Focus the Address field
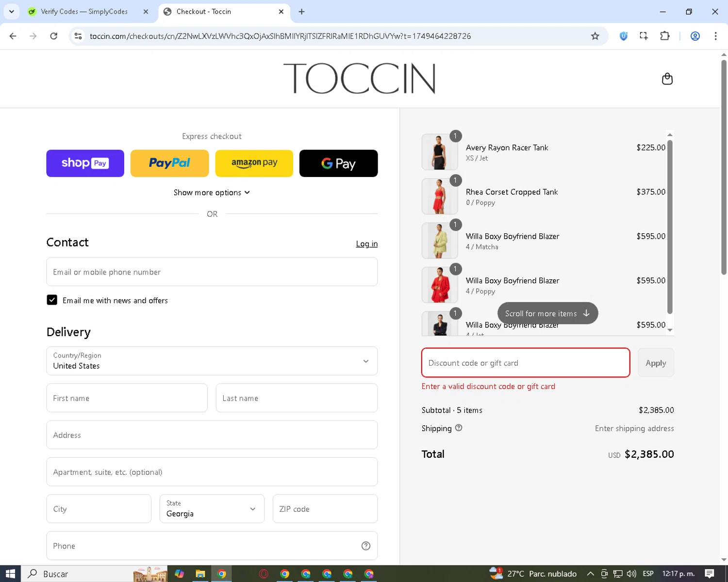This screenshot has width=728, height=582. (x=212, y=435)
